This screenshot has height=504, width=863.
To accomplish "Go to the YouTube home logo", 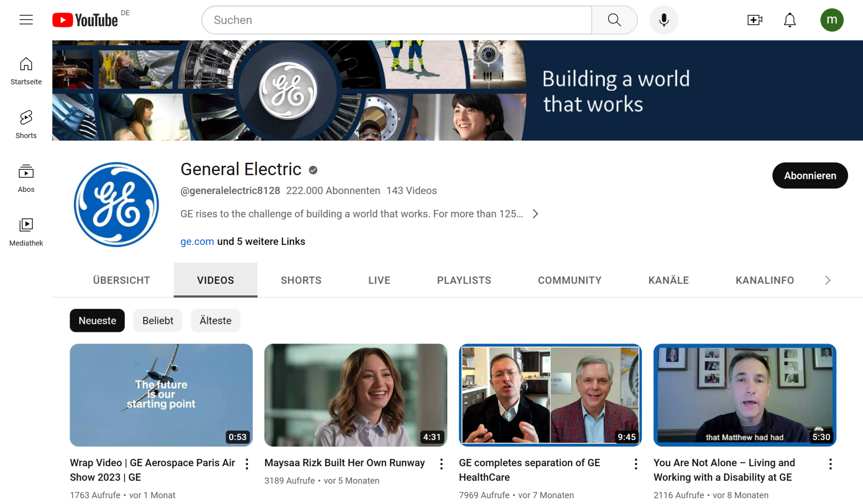I will tap(85, 20).
